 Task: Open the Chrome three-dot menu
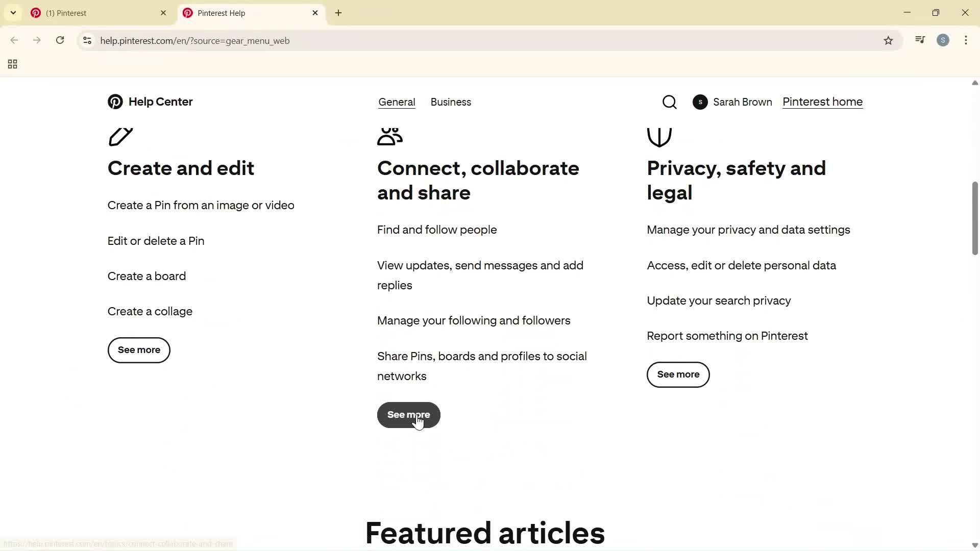[966, 40]
